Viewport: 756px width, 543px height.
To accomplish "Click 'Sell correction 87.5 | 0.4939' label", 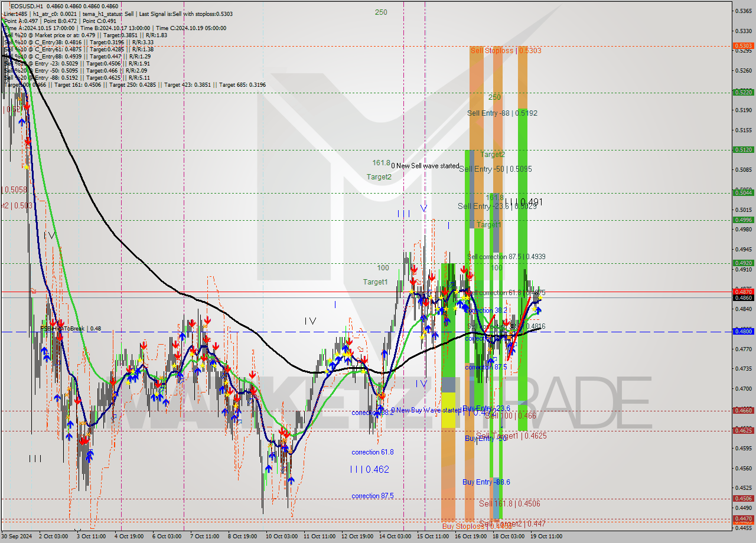I will click(x=506, y=257).
